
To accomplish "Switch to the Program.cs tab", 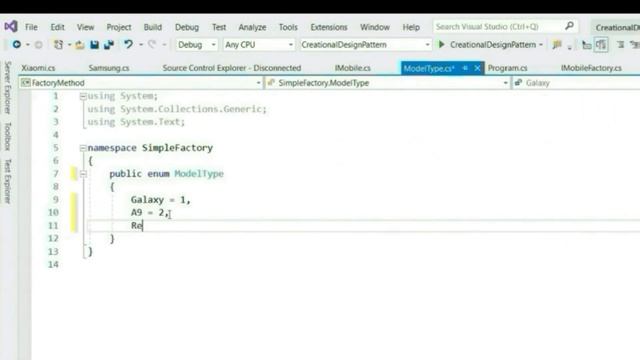I will [x=507, y=68].
